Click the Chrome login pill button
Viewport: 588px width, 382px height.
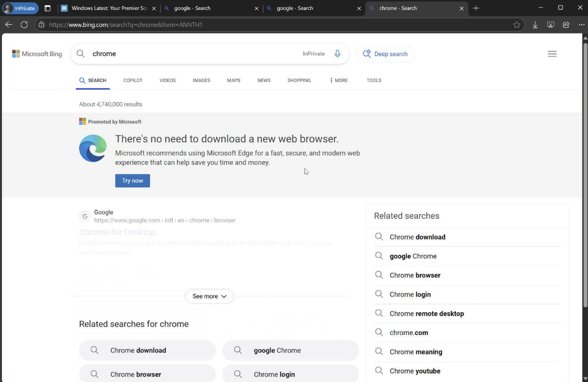tap(291, 374)
